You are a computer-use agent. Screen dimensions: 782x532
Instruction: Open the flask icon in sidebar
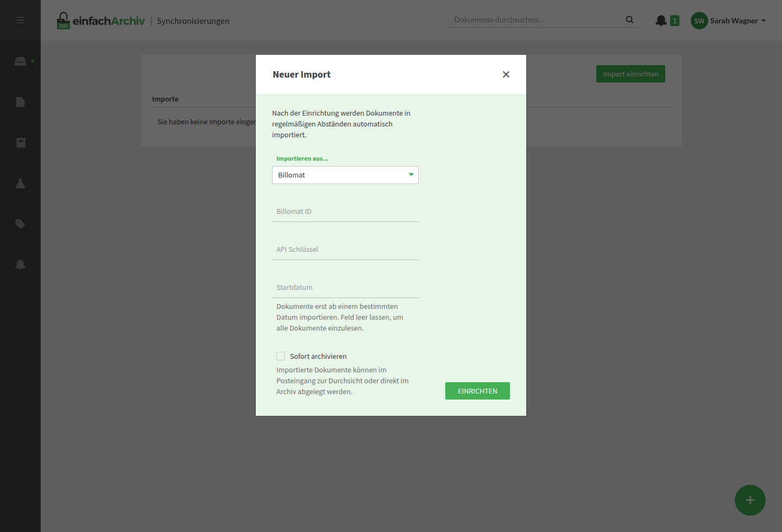click(x=20, y=183)
